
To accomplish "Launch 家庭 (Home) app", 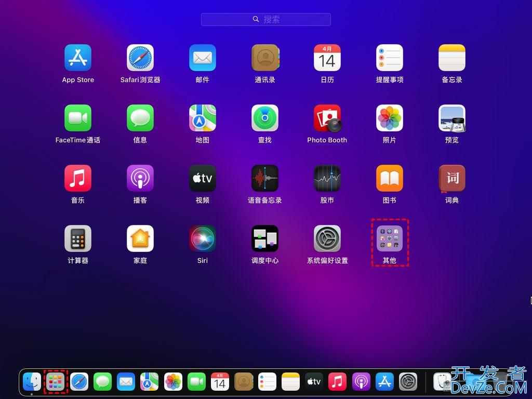I will (140, 238).
